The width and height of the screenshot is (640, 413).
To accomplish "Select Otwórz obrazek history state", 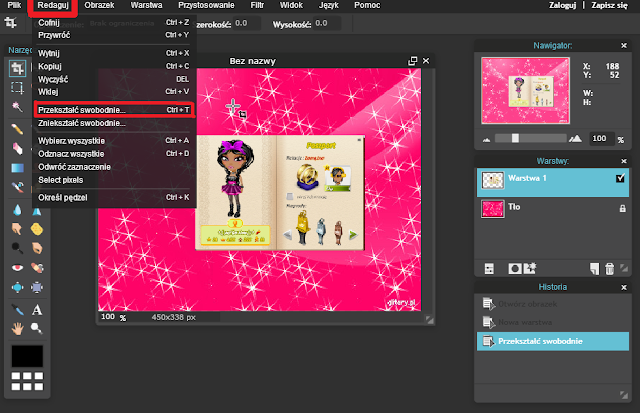I will 553,304.
